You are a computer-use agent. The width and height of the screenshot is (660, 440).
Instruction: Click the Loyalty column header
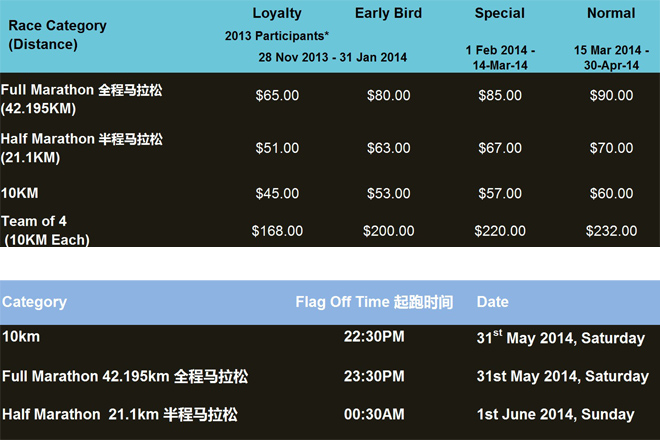point(277,13)
